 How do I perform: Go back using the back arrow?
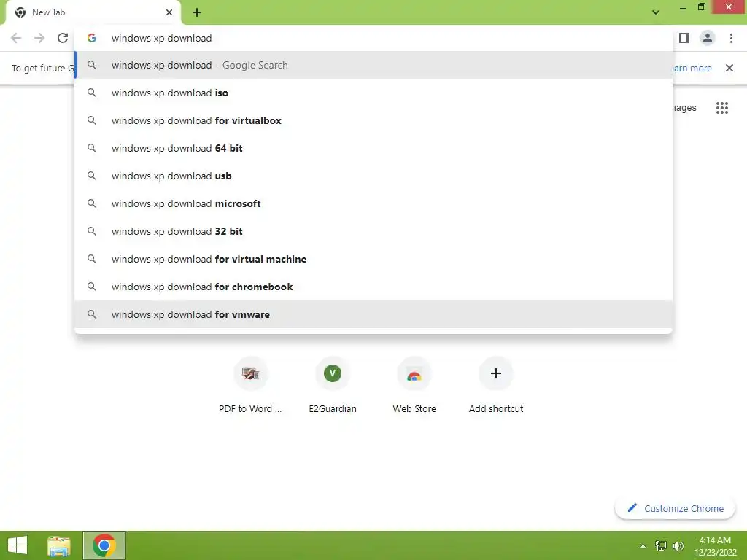click(x=16, y=38)
